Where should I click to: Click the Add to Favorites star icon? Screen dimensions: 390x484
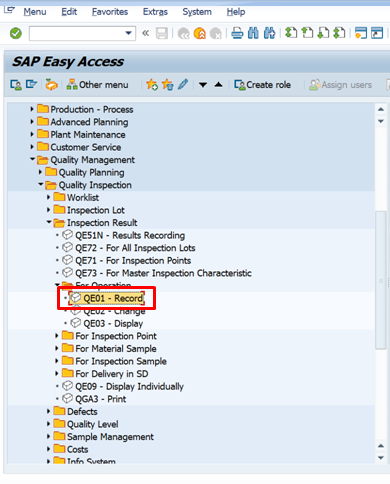tap(152, 85)
